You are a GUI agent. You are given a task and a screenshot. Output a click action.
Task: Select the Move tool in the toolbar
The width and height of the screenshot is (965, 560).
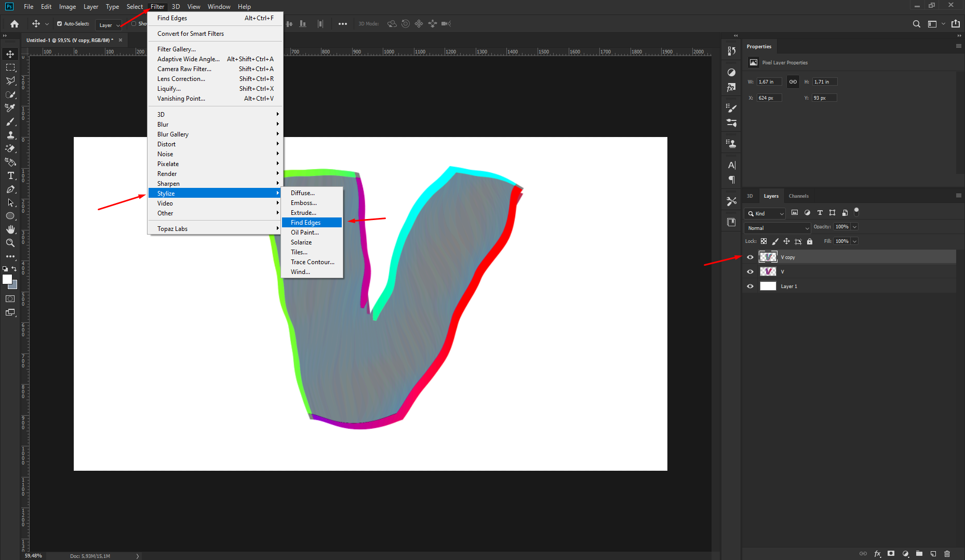click(x=10, y=54)
